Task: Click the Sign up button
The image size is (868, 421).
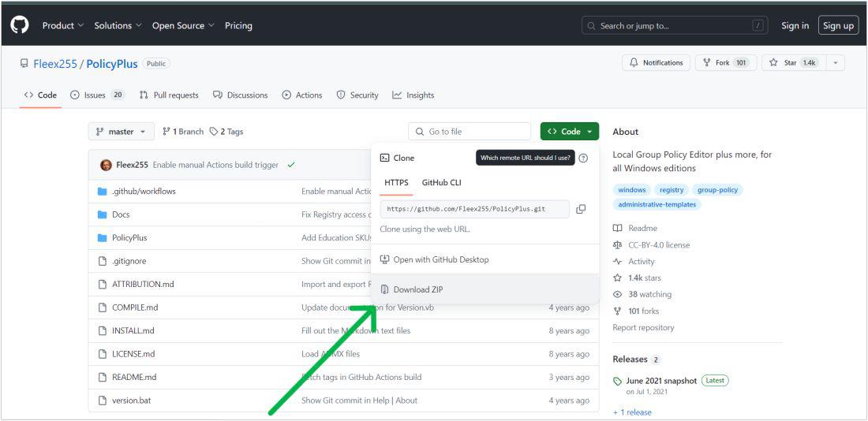Action: 838,25
